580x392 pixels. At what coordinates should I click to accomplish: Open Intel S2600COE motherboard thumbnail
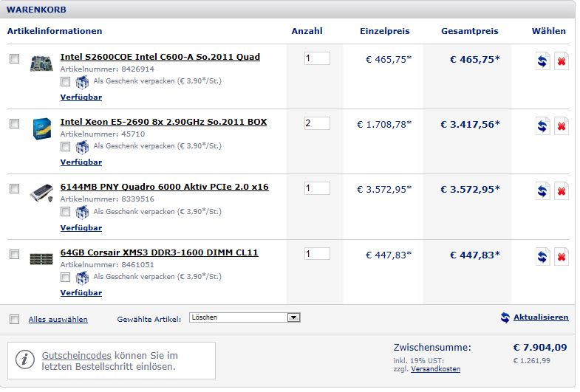point(41,63)
